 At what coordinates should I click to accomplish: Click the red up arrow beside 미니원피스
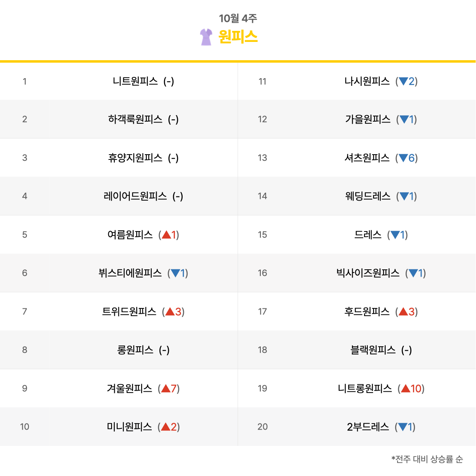(x=166, y=427)
